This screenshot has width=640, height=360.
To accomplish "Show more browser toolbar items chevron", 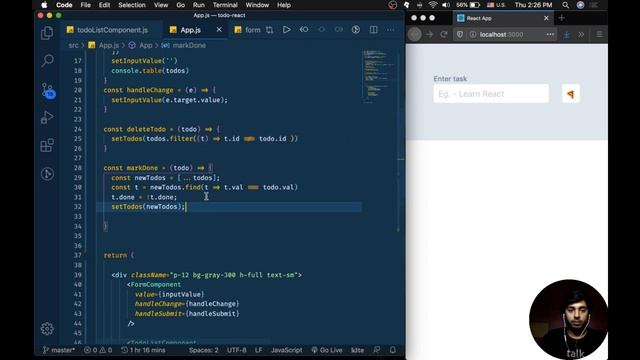I will (x=581, y=34).
